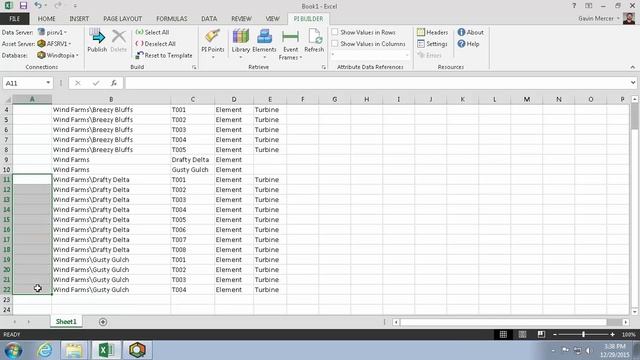Switch to the DATA tab
Image resolution: width=640 pixels, height=360 pixels.
pos(209,19)
